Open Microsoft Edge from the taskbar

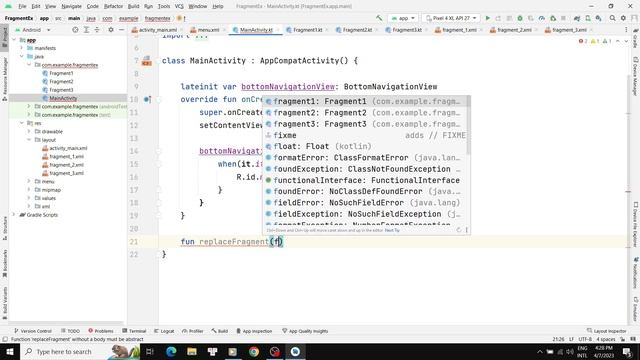coord(171,351)
